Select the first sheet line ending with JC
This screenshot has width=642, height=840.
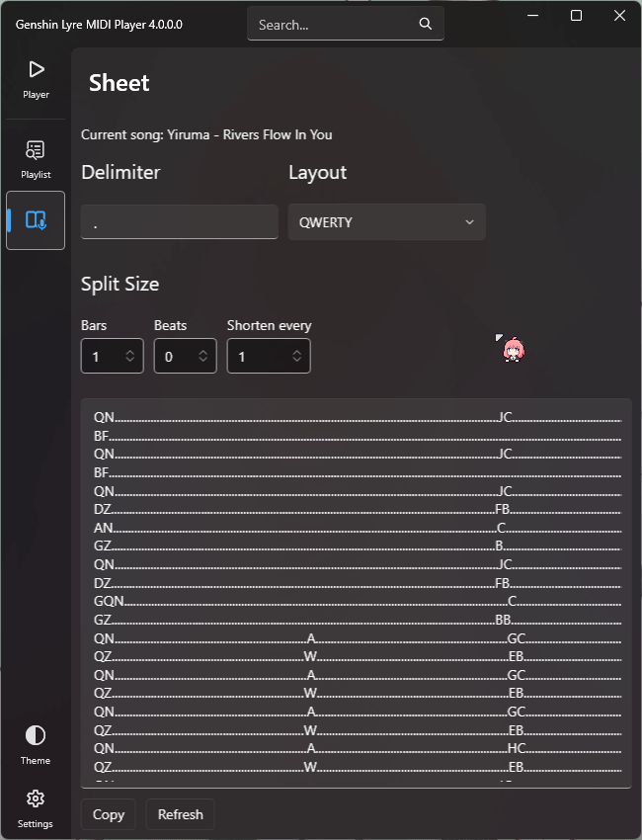[356, 417]
